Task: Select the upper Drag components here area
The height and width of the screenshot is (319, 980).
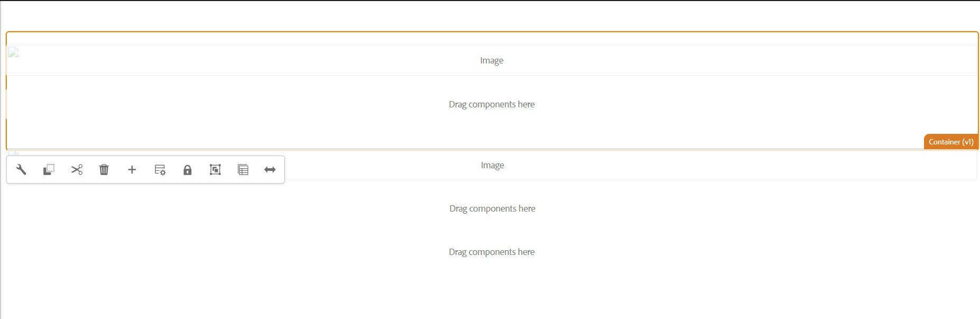Action: pos(491,104)
